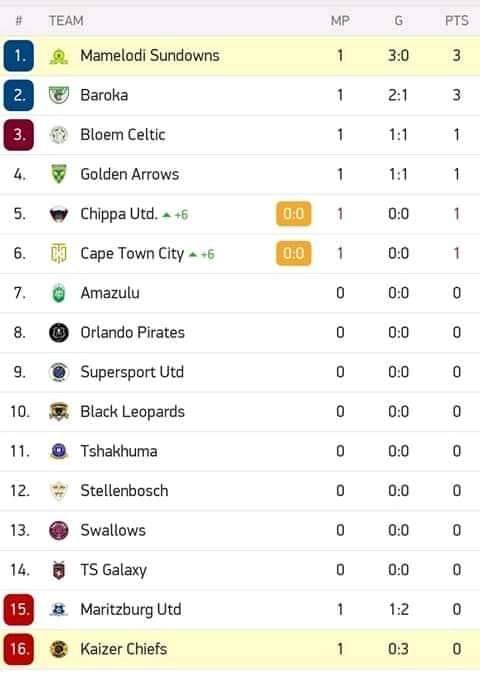Sort table by PTS column header
The height and width of the screenshot is (674, 480).
[456, 20]
